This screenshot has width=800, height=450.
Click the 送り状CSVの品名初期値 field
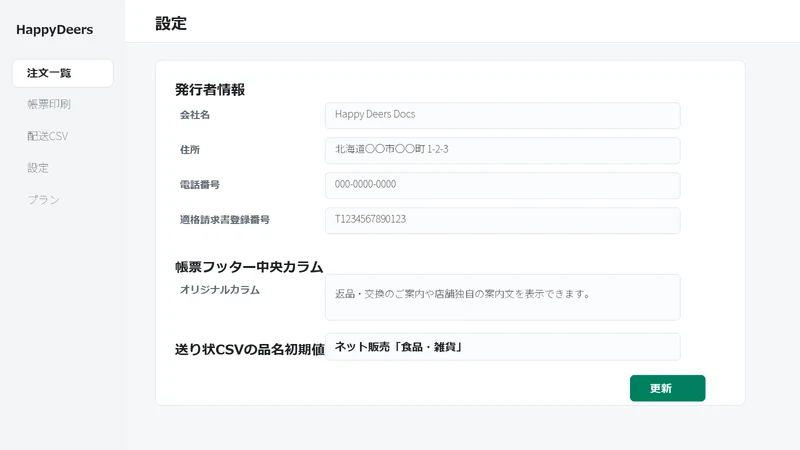click(503, 347)
